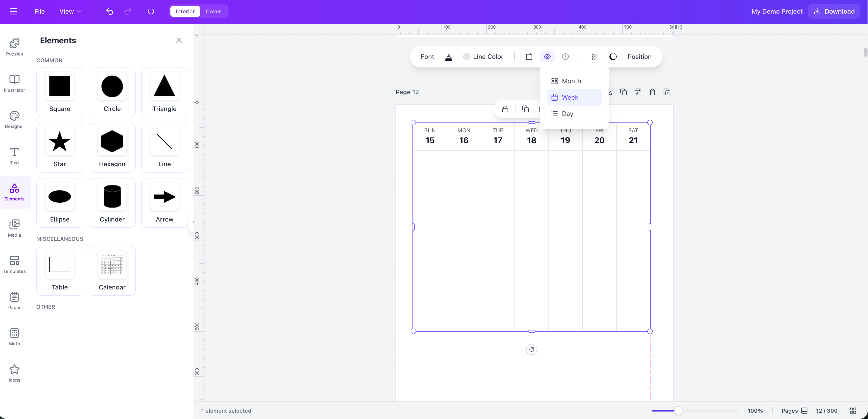Insert the Calendar element from Miscellaneous

pyautogui.click(x=112, y=271)
